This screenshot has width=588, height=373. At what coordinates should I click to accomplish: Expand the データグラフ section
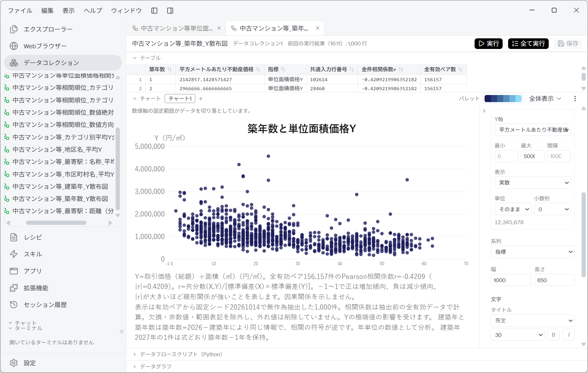[x=135, y=367]
